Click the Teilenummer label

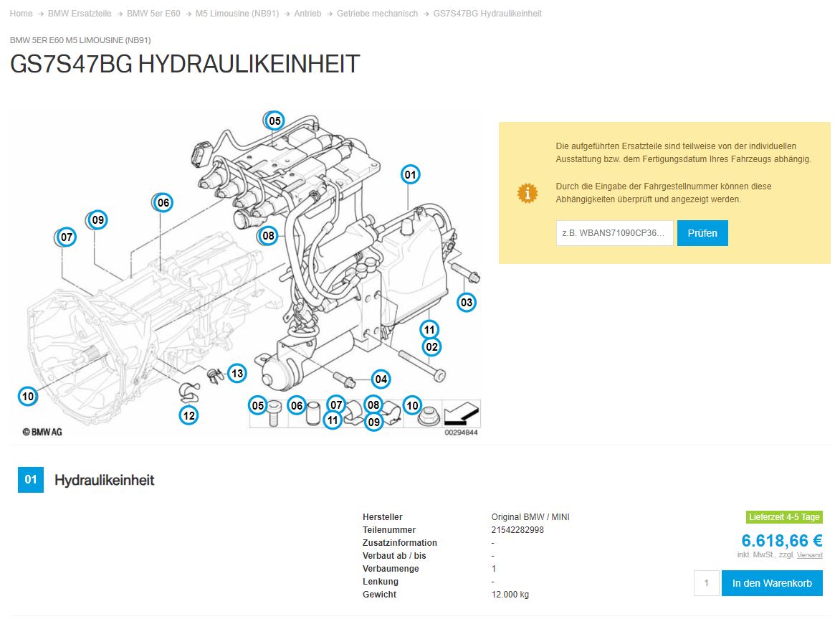pos(389,530)
